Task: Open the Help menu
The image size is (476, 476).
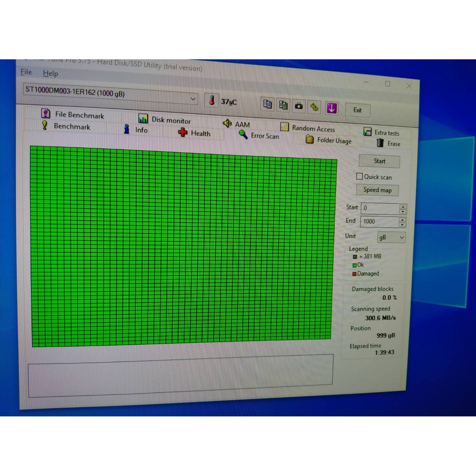Action: pos(50,73)
